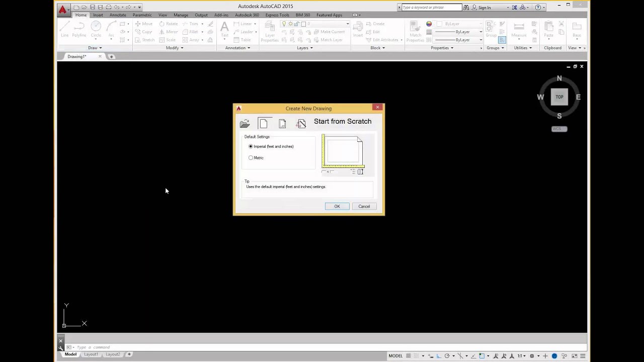This screenshot has width=644, height=362.
Task: Click the Paste icon in Clipboard panel
Action: click(x=548, y=29)
